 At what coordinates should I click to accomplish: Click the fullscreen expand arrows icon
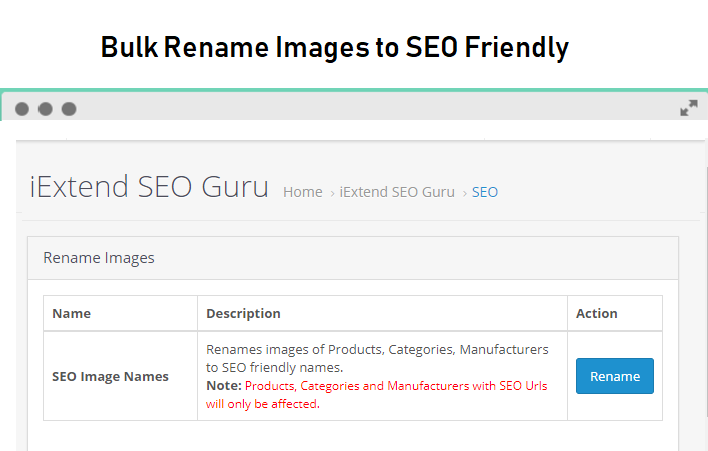point(689,108)
